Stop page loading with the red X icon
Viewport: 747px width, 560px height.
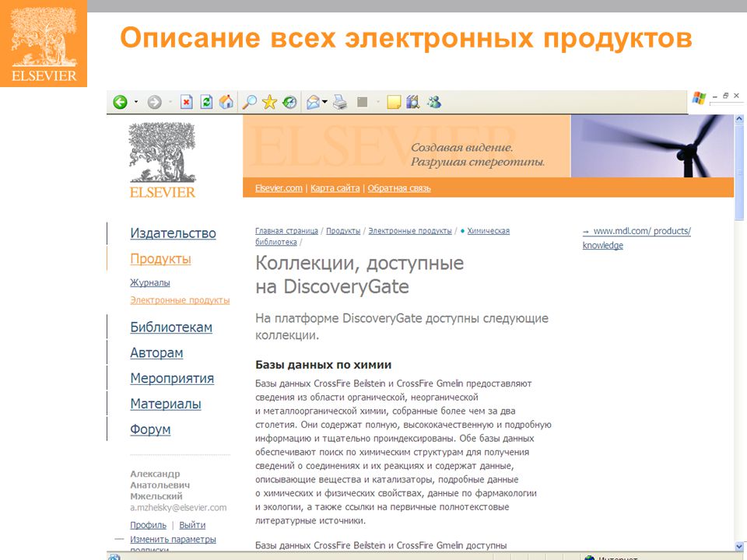point(186,102)
